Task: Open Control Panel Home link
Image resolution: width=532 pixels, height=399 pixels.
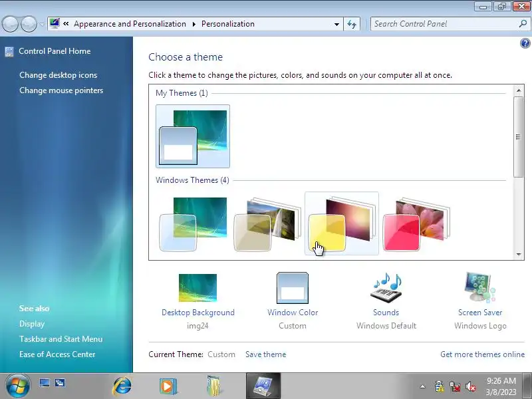Action: (55, 51)
